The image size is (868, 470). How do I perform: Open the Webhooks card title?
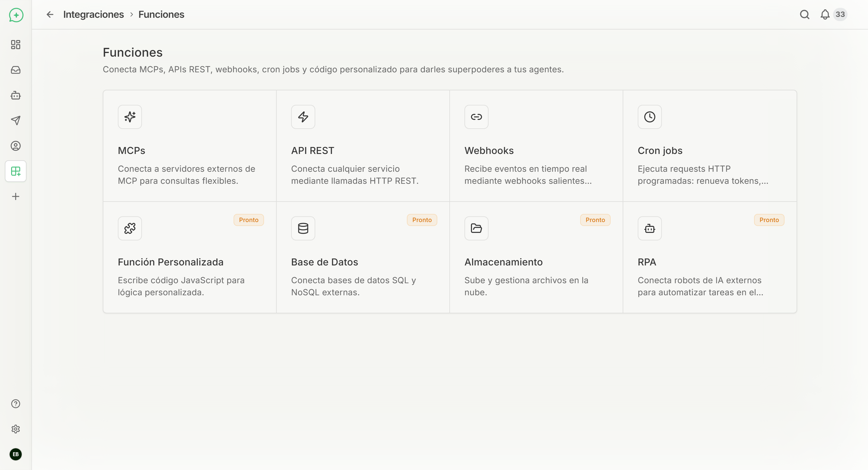coord(489,151)
